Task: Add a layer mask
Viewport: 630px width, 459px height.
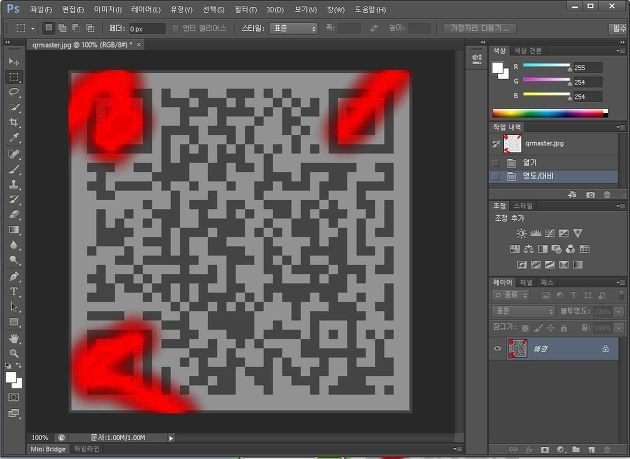Action: (x=545, y=449)
